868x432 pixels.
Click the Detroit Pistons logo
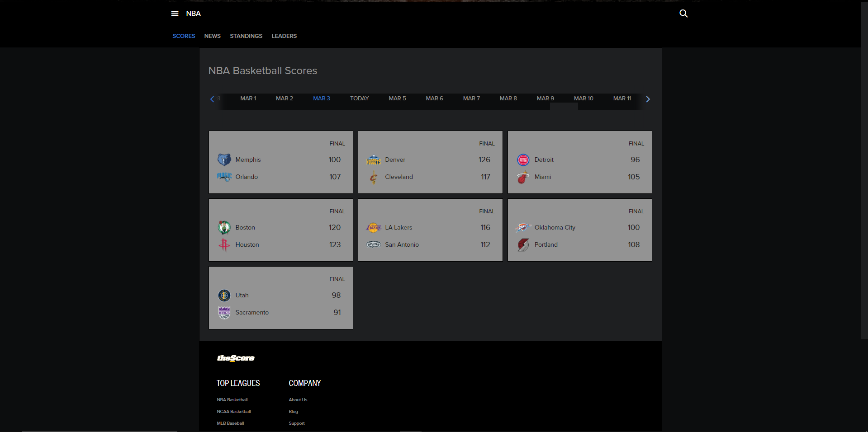pyautogui.click(x=523, y=160)
